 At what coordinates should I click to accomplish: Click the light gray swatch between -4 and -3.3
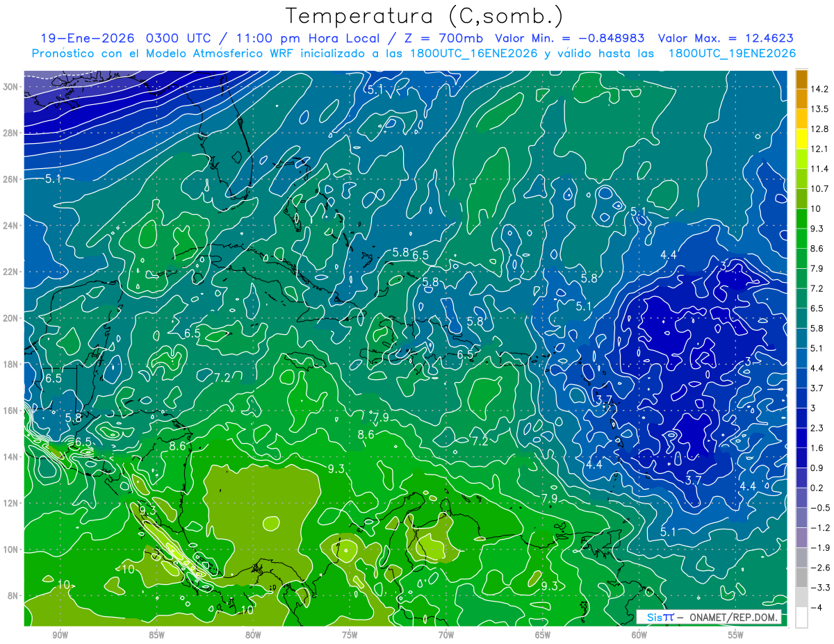801,597
